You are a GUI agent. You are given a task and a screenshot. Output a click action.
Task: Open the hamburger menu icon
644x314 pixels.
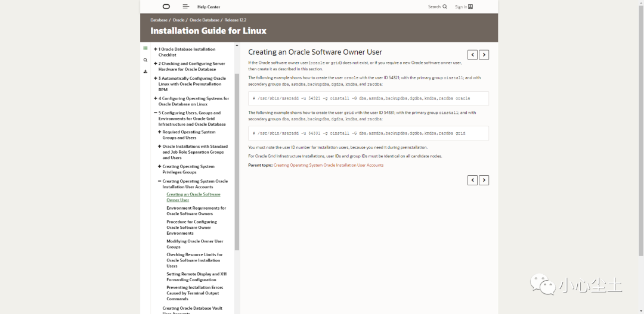pyautogui.click(x=185, y=7)
